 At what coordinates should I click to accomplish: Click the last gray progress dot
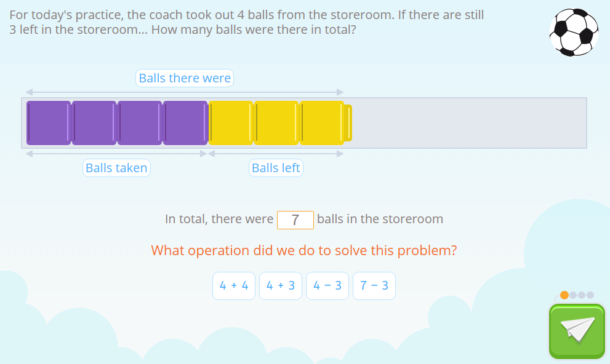tap(590, 295)
